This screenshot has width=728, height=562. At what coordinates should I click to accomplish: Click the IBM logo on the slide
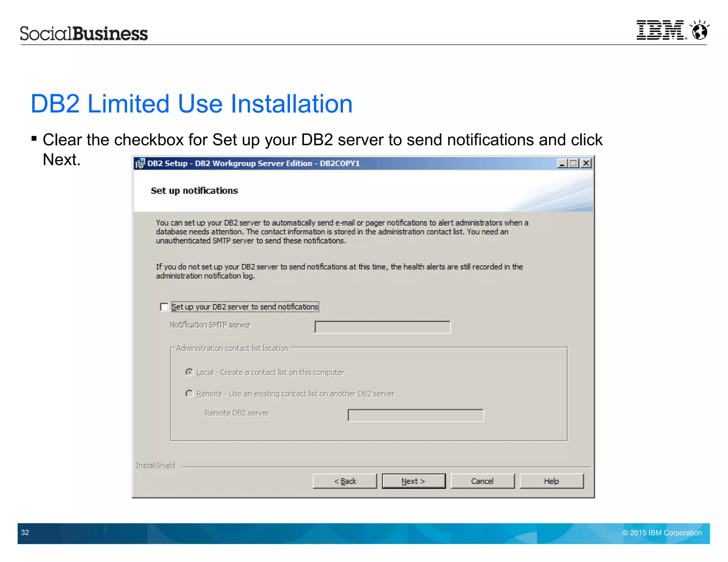[x=660, y=30]
